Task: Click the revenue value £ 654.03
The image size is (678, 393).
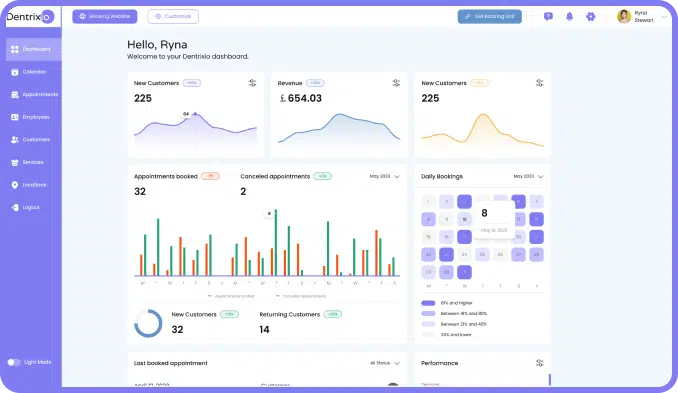Action: pos(301,99)
